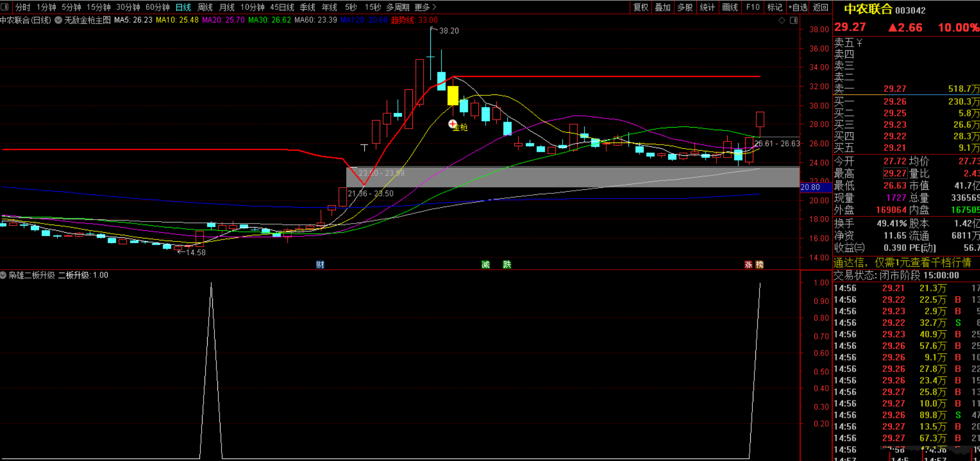This screenshot has height=461, width=980.
Task: Switch to 年线 yearly chart
Action: tap(329, 7)
